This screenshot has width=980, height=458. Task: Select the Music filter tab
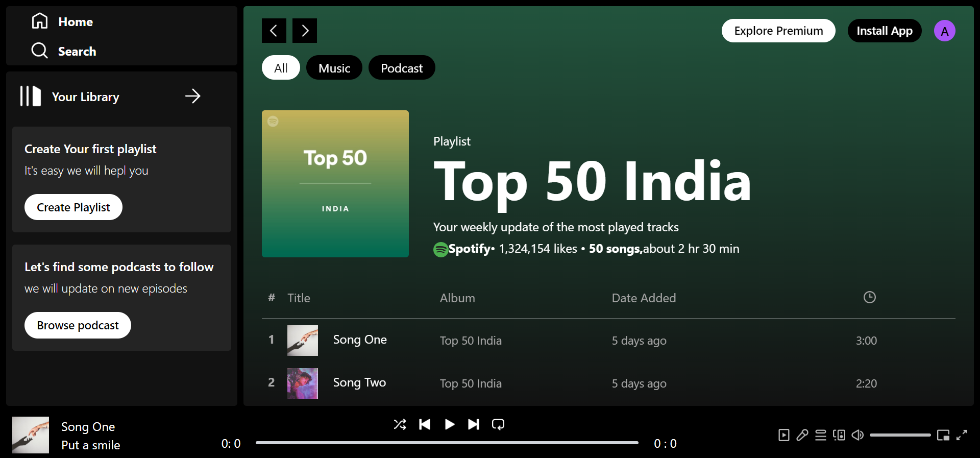(x=334, y=67)
